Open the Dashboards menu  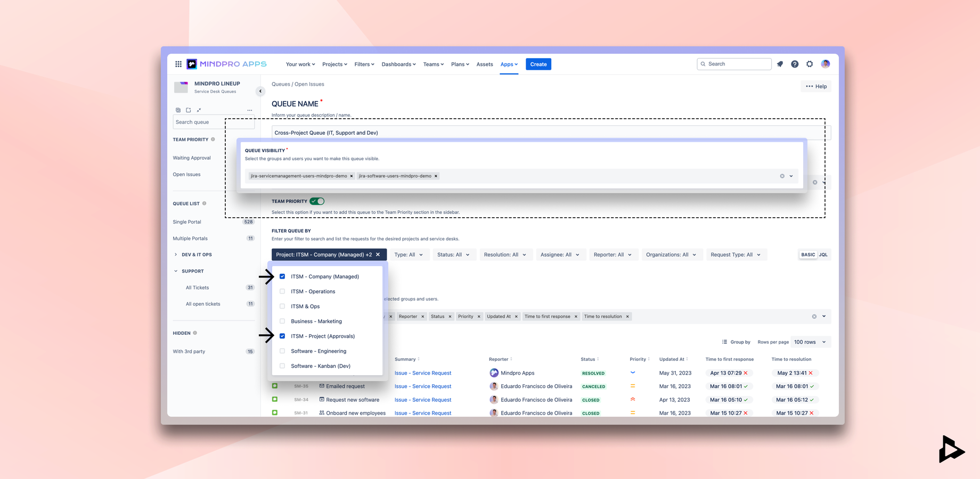pos(398,64)
